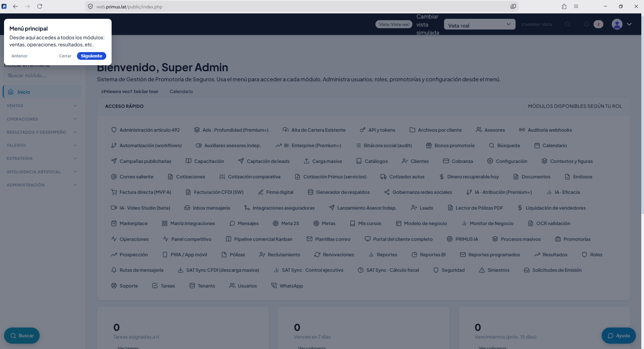Click the SAT Sync Cálculo fiscal help icon
This screenshot has width=644, height=349.
pyautogui.click(x=361, y=270)
